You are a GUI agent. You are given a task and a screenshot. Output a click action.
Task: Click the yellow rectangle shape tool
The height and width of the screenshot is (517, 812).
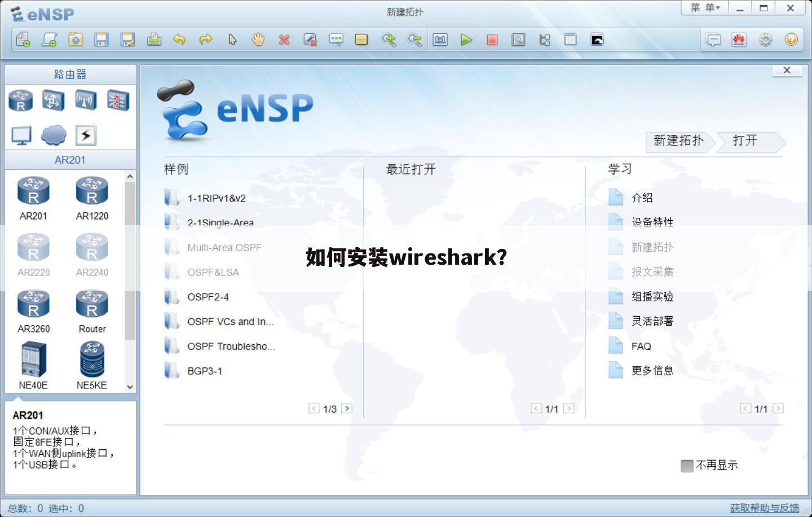[x=361, y=40]
